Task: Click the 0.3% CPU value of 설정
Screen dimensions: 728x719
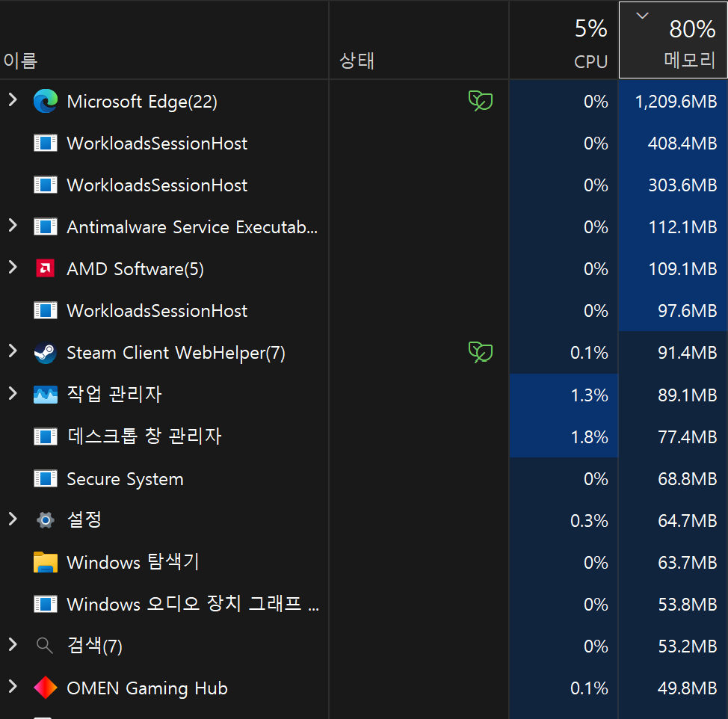Action: click(589, 521)
